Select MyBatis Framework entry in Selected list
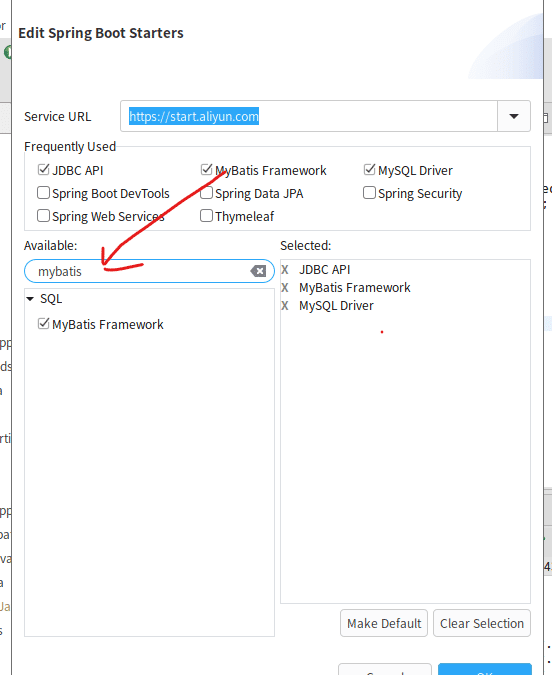This screenshot has height=675, width=552. click(x=354, y=288)
